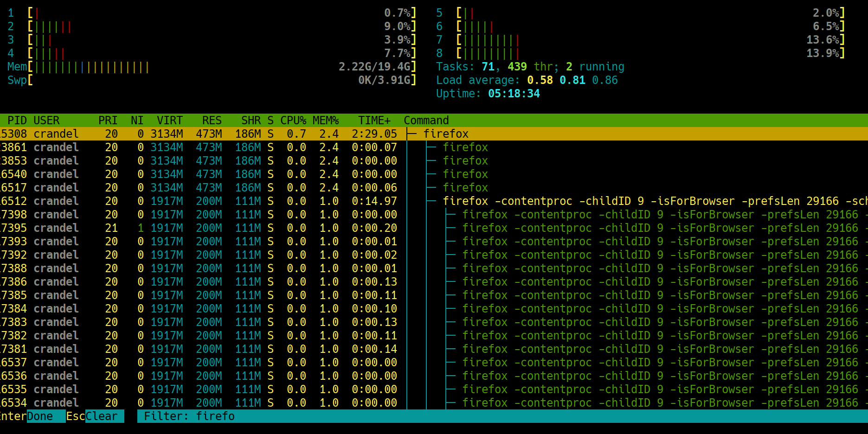Select the contentproc row with PID ending 7383
The image size is (868, 434).
tap(434, 322)
